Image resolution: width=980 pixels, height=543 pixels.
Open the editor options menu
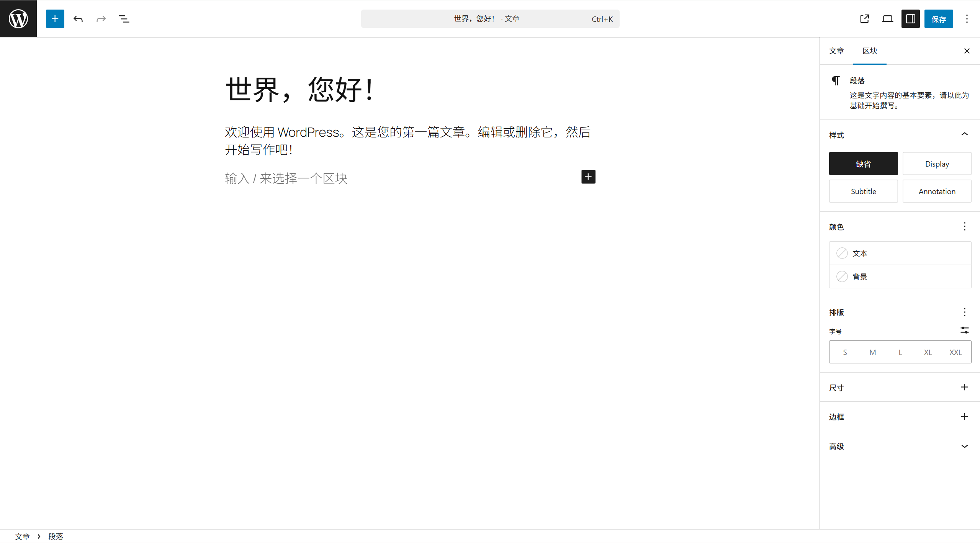[967, 18]
